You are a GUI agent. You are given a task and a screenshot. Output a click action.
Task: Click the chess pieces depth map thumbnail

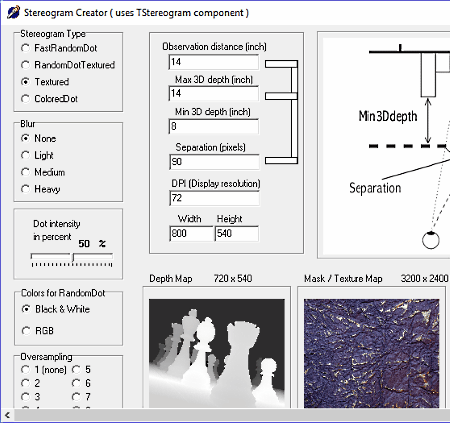[x=217, y=353]
